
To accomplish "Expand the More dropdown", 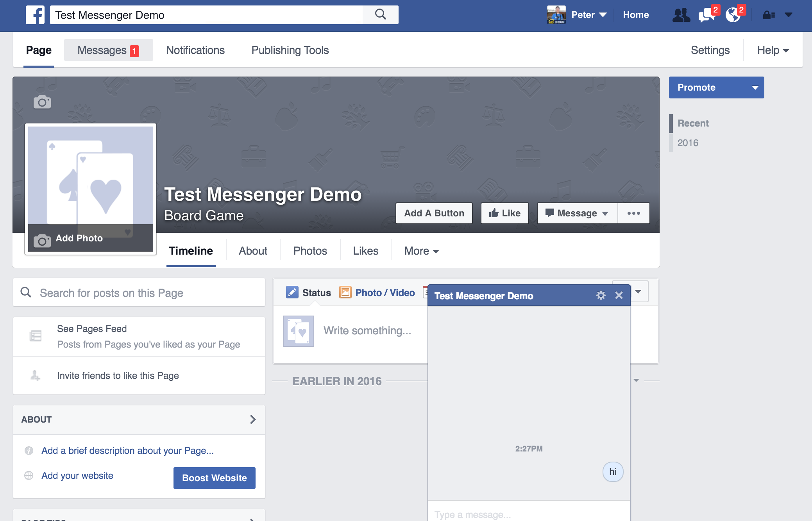I will pos(422,251).
